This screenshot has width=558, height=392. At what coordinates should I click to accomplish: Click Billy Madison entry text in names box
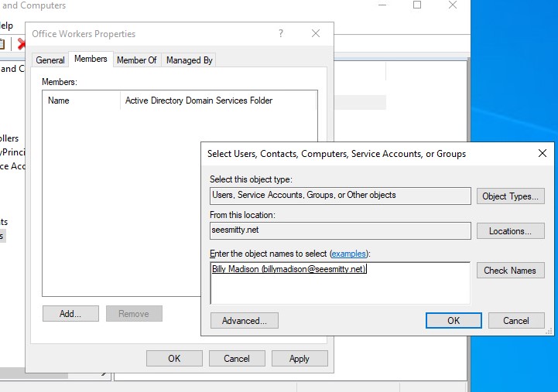pyautogui.click(x=289, y=269)
